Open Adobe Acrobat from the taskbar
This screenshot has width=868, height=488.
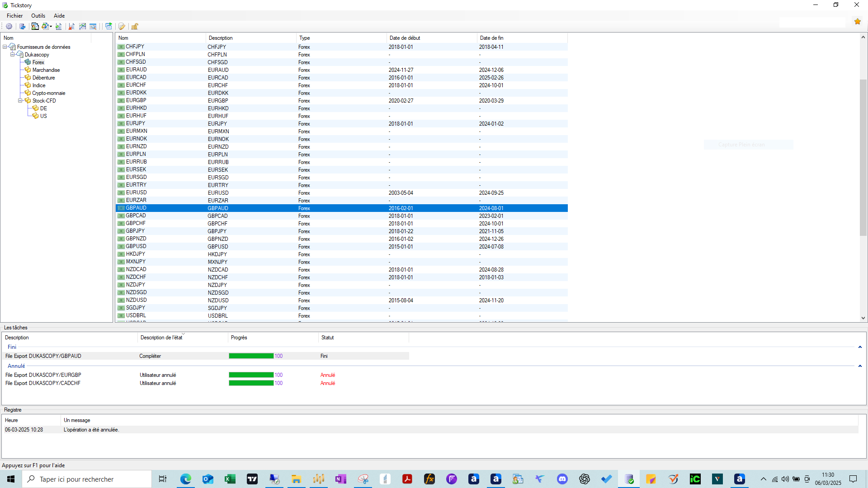[407, 479]
